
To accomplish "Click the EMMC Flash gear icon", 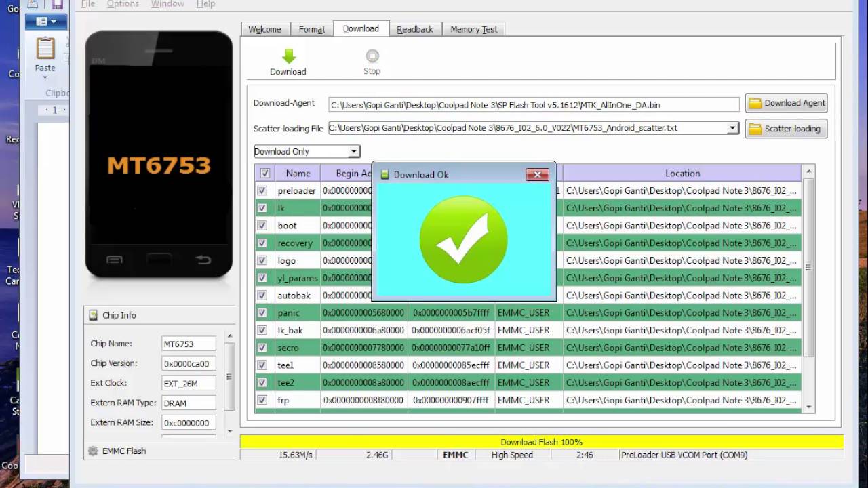I will [94, 451].
